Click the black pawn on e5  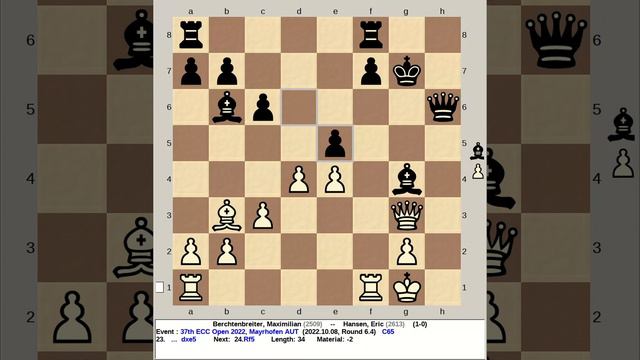click(x=335, y=143)
